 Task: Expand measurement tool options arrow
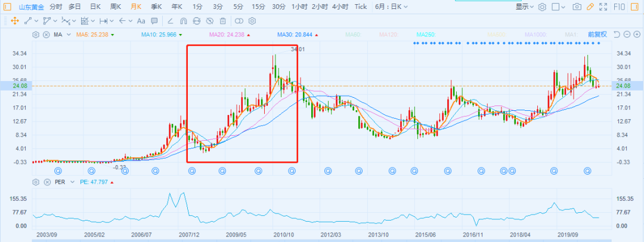coord(112,20)
